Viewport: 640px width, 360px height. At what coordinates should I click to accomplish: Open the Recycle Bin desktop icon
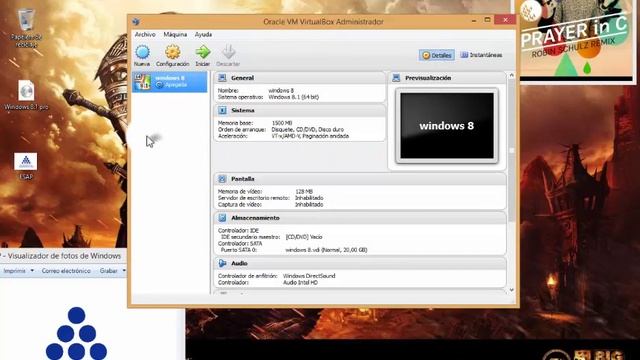[x=26, y=19]
